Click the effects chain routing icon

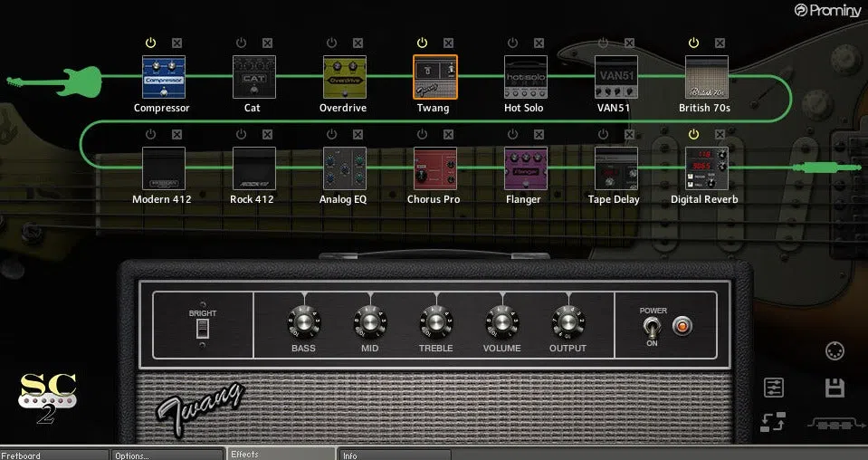(x=836, y=425)
